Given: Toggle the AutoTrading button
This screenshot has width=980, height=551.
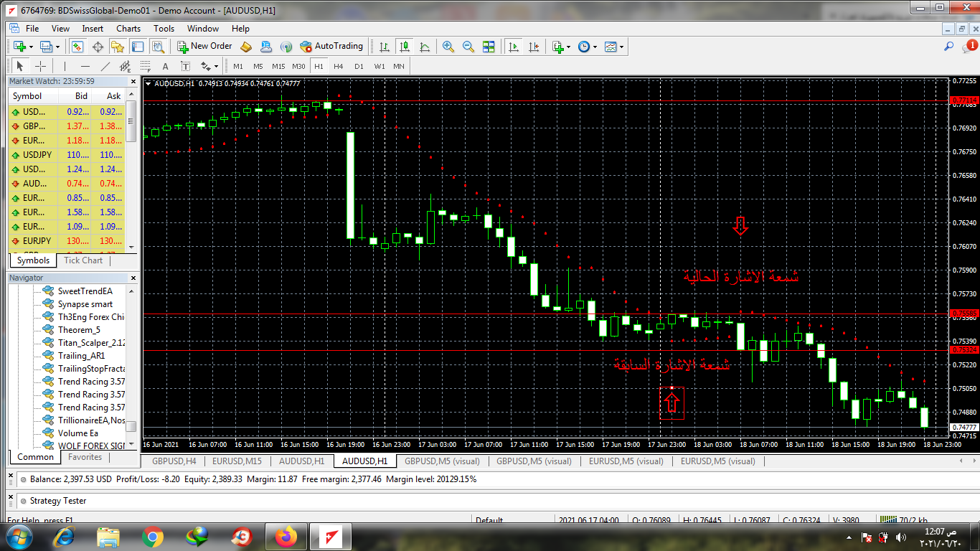Looking at the screenshot, I should (x=331, y=47).
